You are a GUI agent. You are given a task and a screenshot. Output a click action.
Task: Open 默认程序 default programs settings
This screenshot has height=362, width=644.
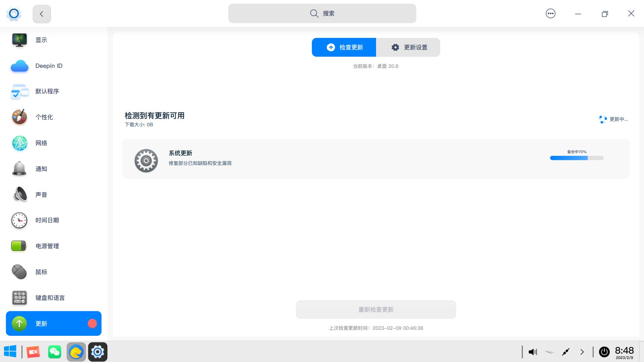[x=47, y=91]
